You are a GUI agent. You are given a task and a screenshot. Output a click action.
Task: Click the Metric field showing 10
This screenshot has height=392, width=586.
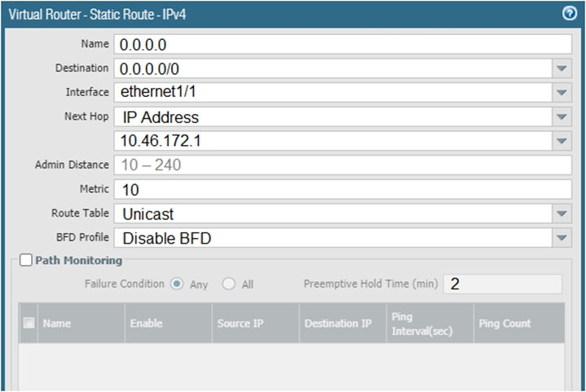click(342, 189)
